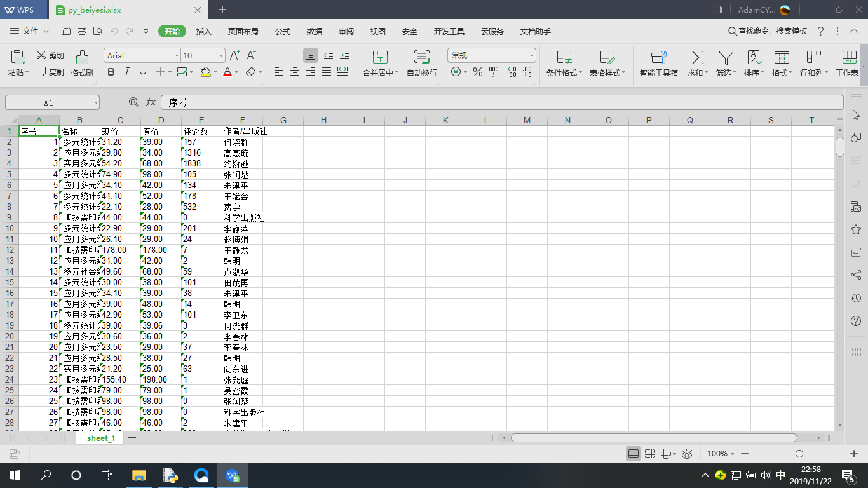The image size is (868, 488).
Task: Open Print Preview from quick access toolbar
Action: coord(98,31)
